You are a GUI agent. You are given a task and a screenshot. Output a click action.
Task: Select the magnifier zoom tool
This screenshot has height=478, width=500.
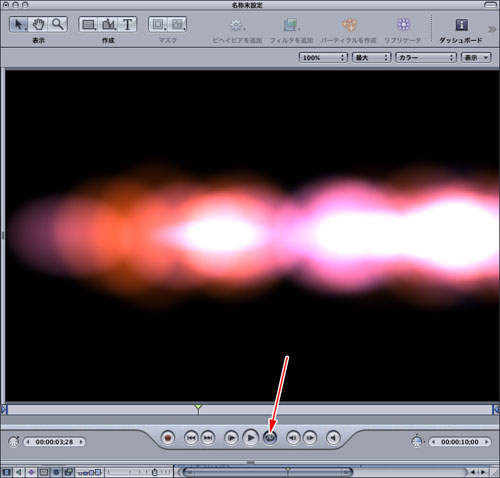tap(58, 24)
